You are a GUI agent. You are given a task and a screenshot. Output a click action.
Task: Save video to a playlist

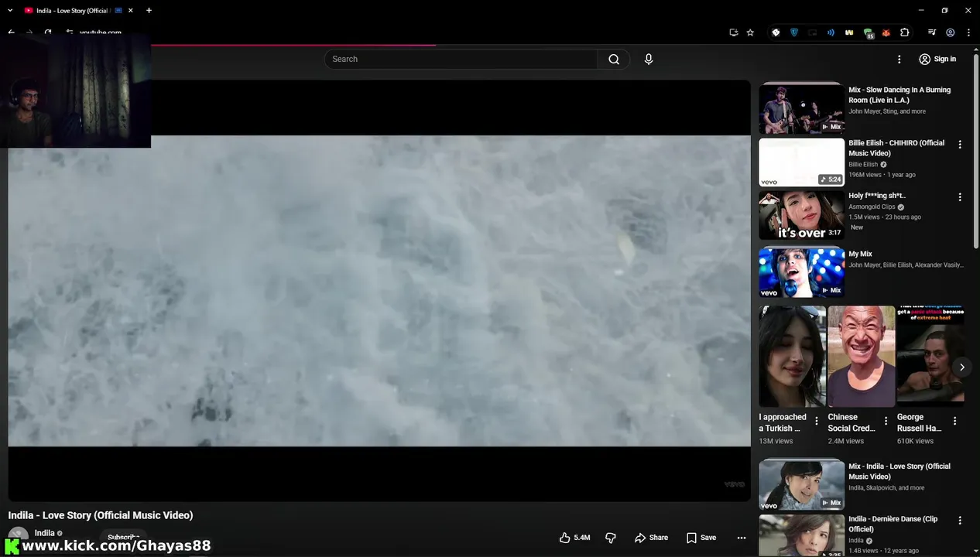[701, 538]
